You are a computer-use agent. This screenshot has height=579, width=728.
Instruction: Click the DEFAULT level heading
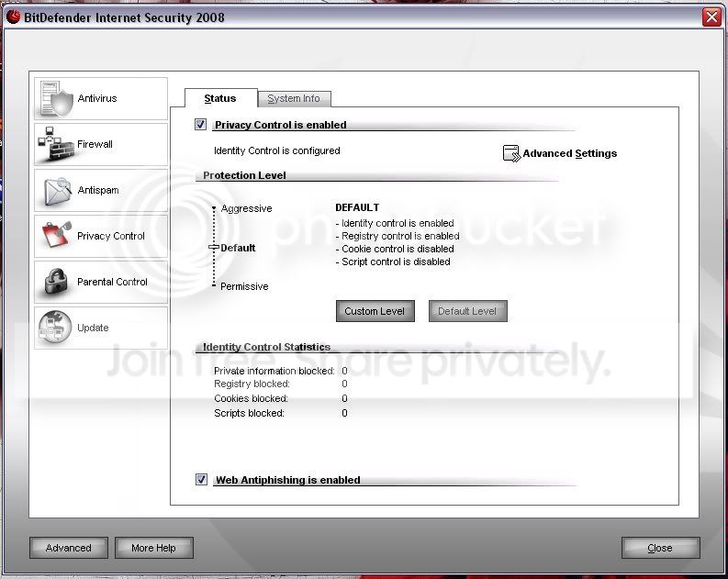(357, 207)
